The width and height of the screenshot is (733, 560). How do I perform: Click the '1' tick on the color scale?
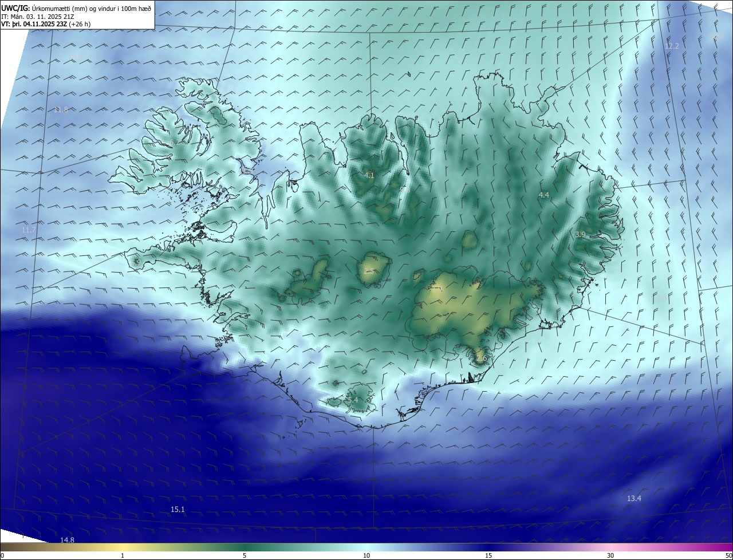coord(123,555)
